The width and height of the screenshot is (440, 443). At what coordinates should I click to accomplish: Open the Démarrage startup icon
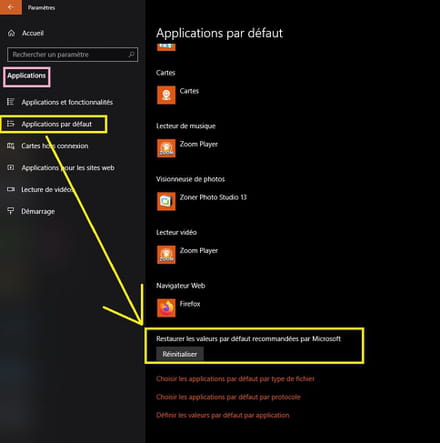11,211
